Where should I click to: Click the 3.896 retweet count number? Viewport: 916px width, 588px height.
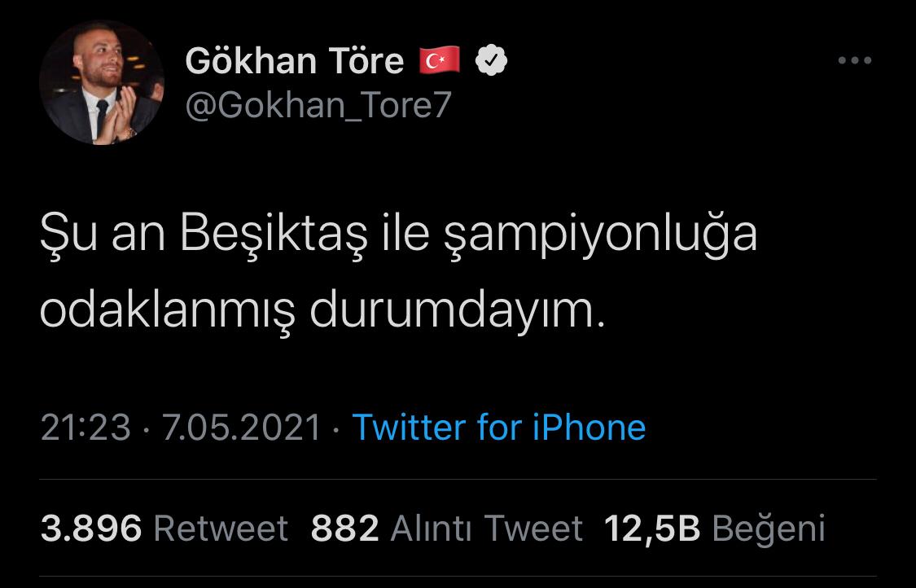[x=91, y=529]
